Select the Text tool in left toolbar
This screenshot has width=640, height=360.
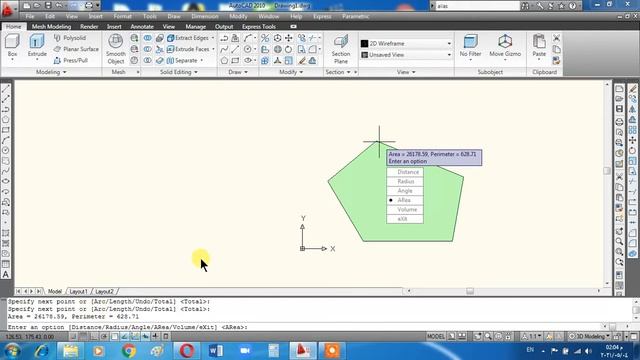pos(6,275)
